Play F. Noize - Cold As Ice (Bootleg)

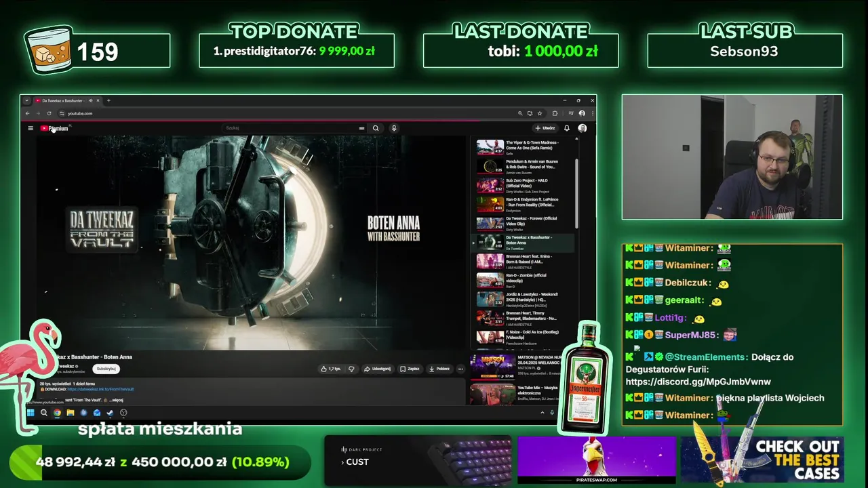point(522,337)
